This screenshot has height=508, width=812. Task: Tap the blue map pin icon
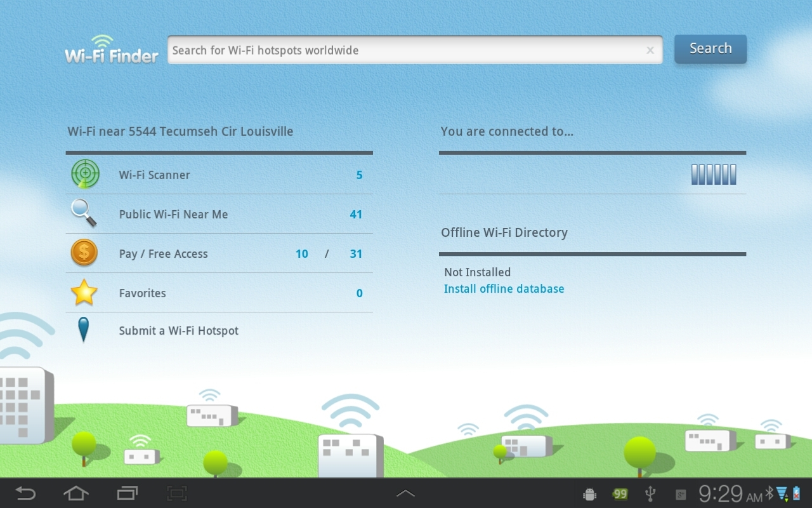click(x=83, y=330)
